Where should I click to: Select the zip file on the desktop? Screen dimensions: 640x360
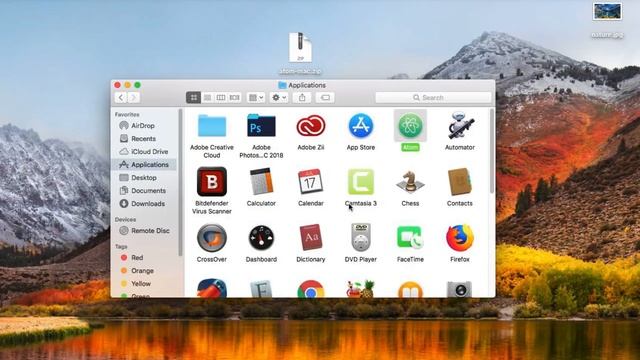pos(300,47)
